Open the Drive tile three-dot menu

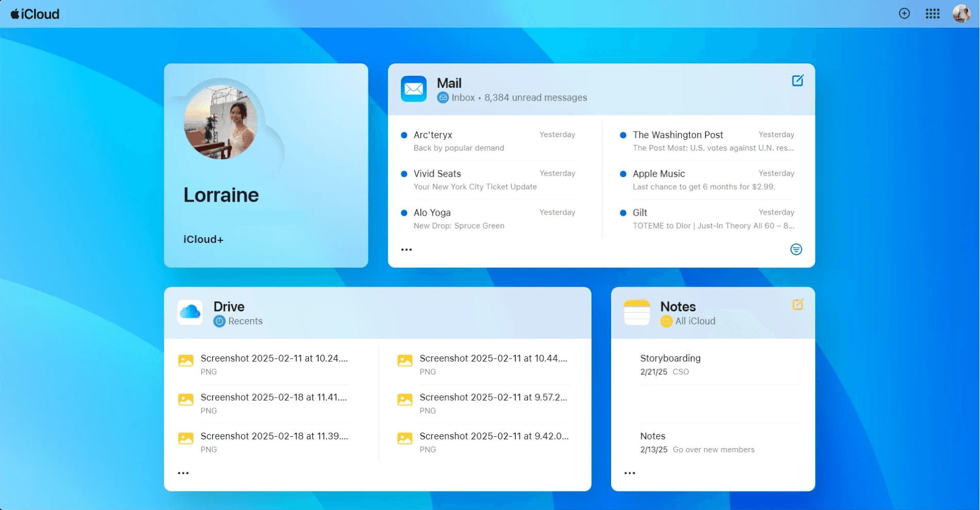click(x=183, y=473)
